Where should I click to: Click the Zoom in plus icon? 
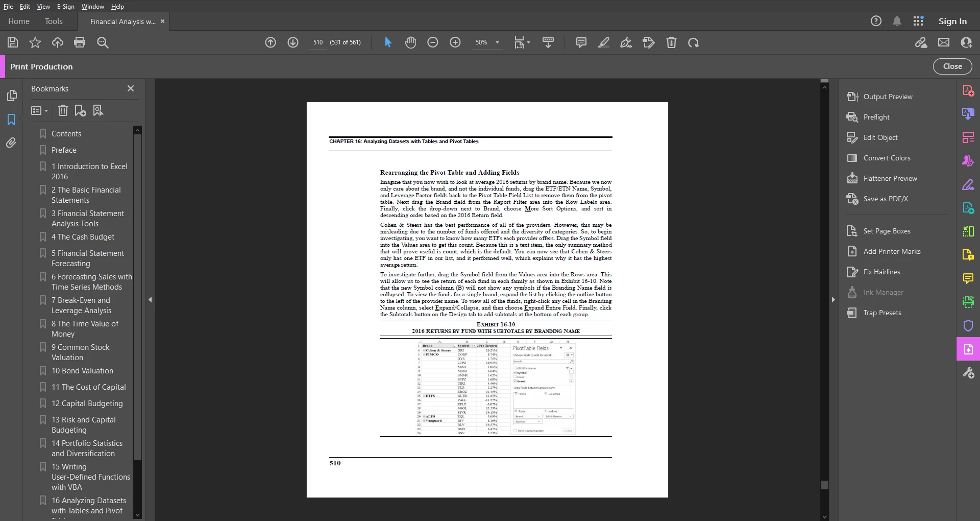point(455,42)
